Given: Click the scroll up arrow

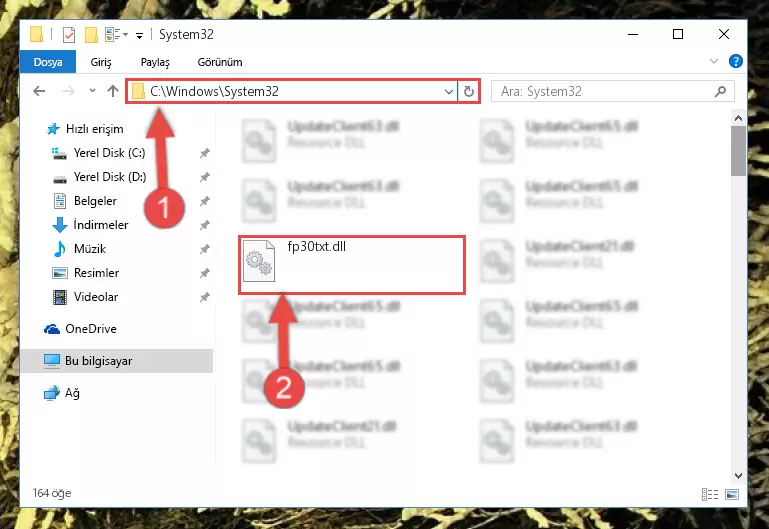Looking at the screenshot, I should point(738,118).
